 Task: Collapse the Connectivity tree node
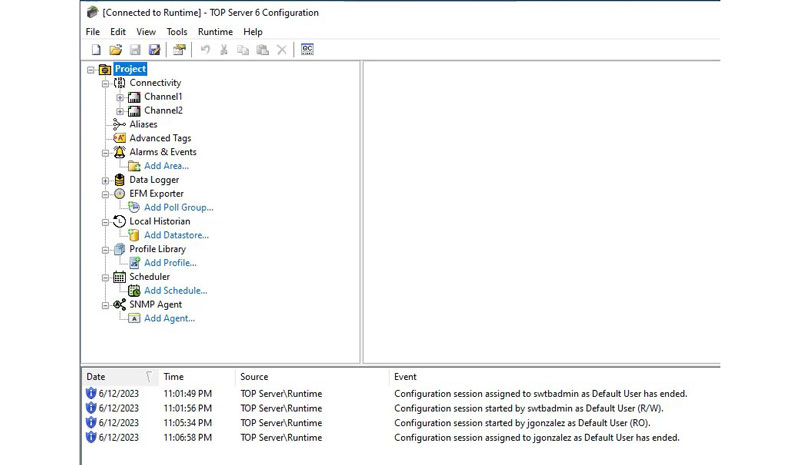(x=105, y=83)
